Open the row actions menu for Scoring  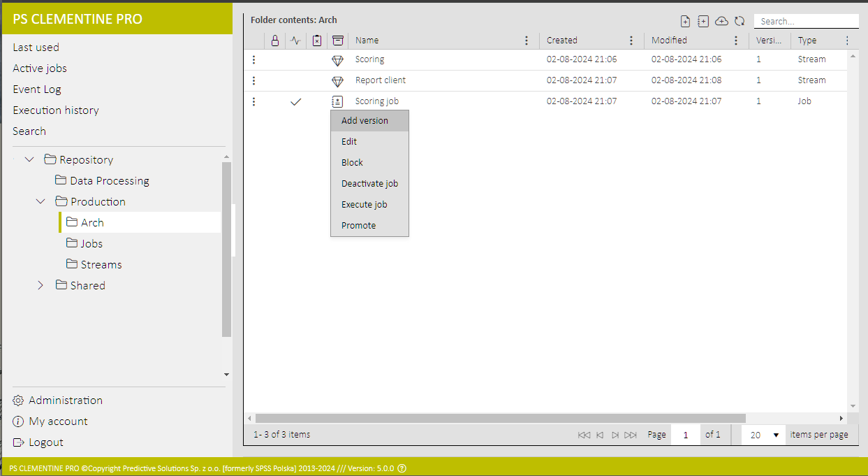click(x=253, y=60)
